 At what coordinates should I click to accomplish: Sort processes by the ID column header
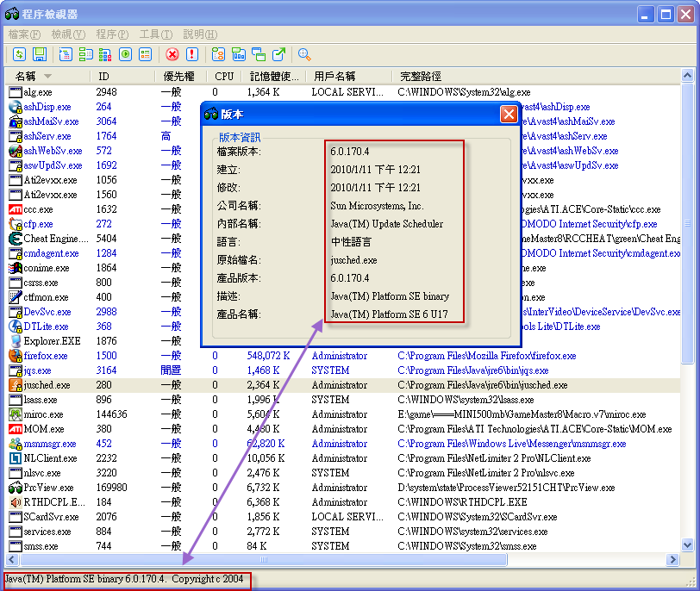pyautogui.click(x=122, y=77)
